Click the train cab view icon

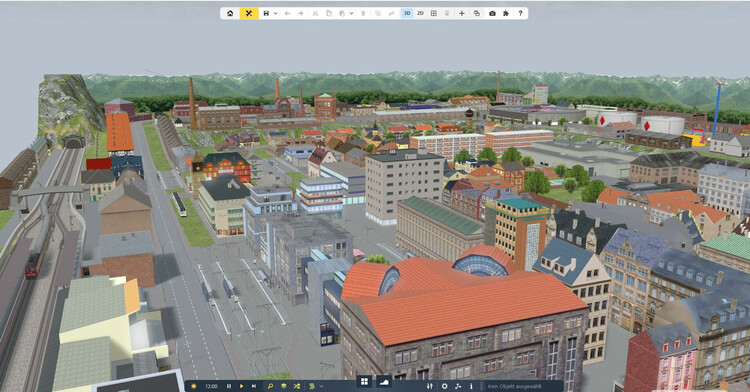coord(447,13)
